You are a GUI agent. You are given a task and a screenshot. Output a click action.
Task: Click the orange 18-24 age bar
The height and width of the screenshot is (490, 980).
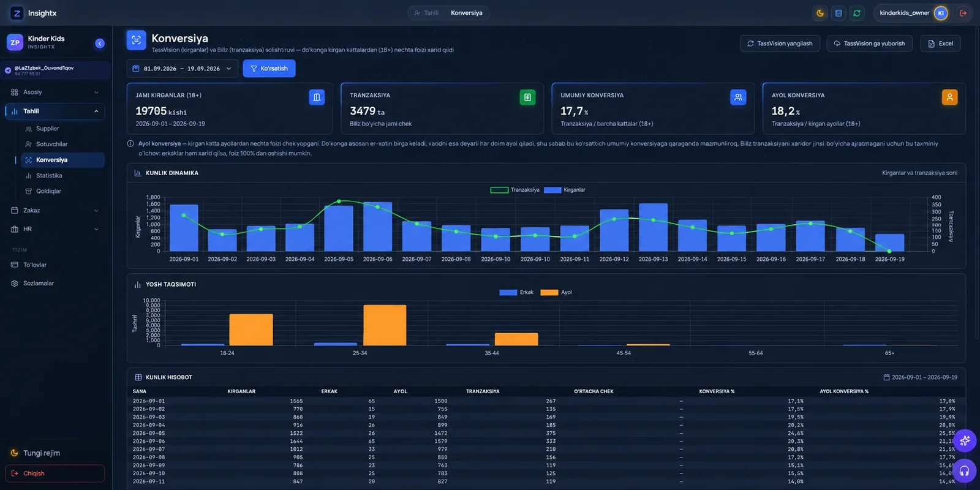pyautogui.click(x=251, y=330)
